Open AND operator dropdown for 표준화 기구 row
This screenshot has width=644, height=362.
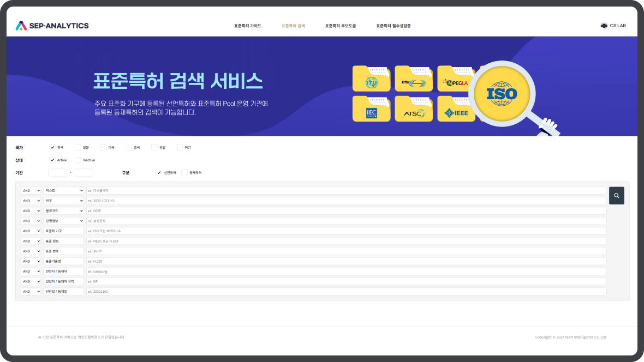(31, 231)
